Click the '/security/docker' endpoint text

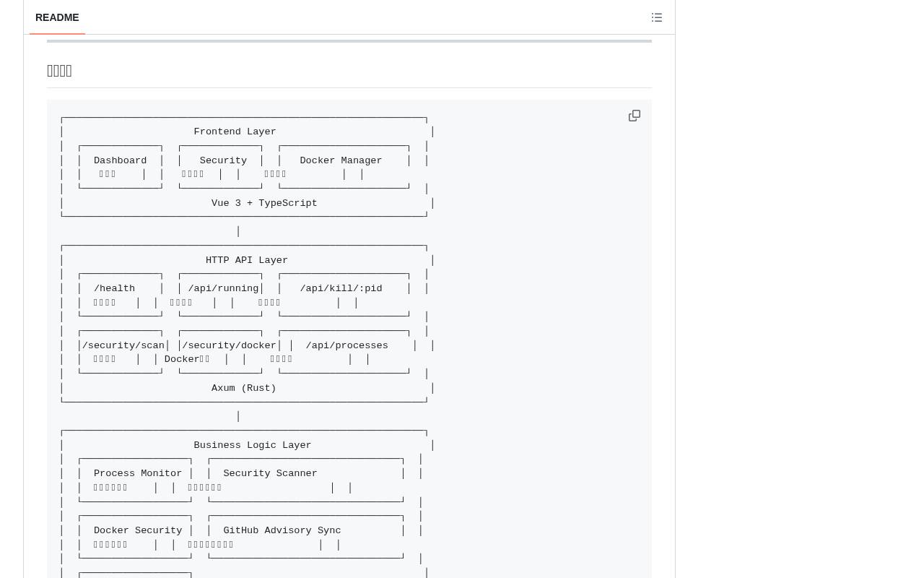click(x=229, y=345)
